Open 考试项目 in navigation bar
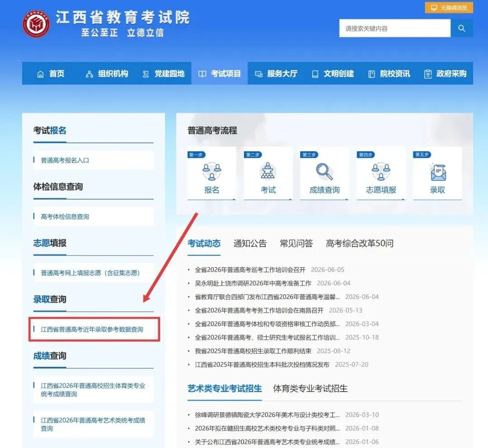 [x=220, y=74]
